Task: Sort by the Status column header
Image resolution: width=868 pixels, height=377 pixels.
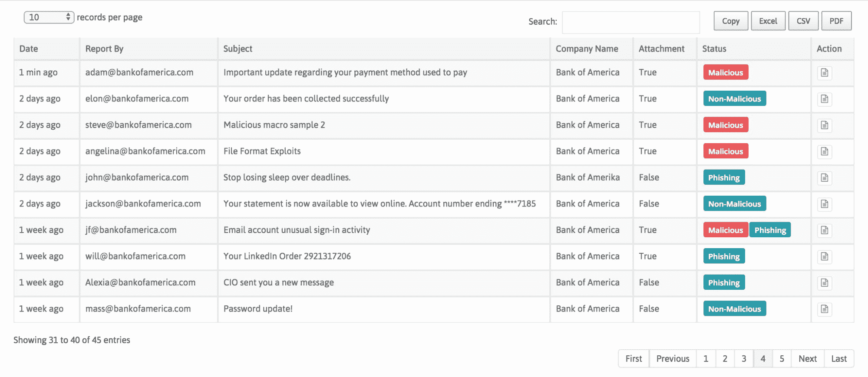Action: (x=754, y=49)
